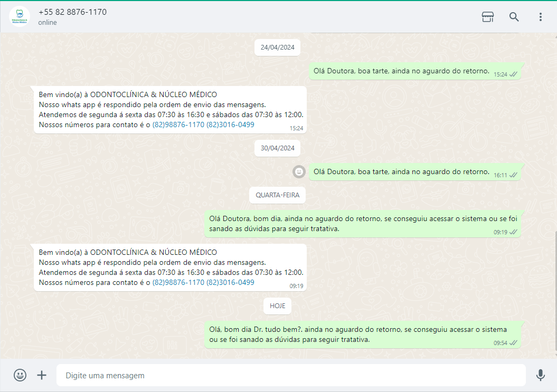Open the plus attach menu
This screenshot has height=392, width=557.
(42, 375)
